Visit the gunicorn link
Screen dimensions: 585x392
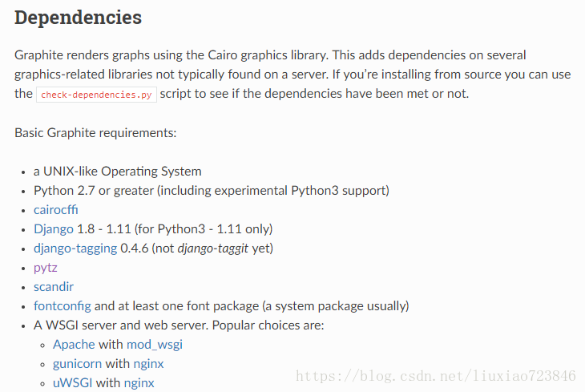click(x=77, y=364)
